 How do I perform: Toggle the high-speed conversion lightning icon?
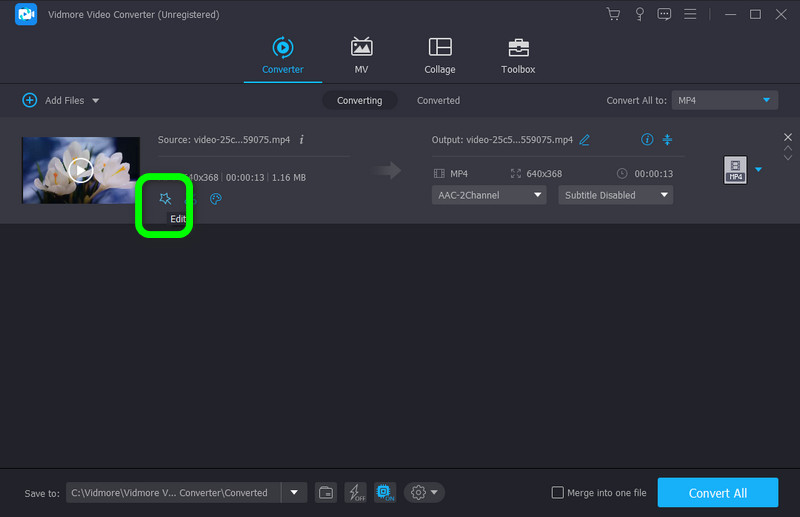[355, 492]
